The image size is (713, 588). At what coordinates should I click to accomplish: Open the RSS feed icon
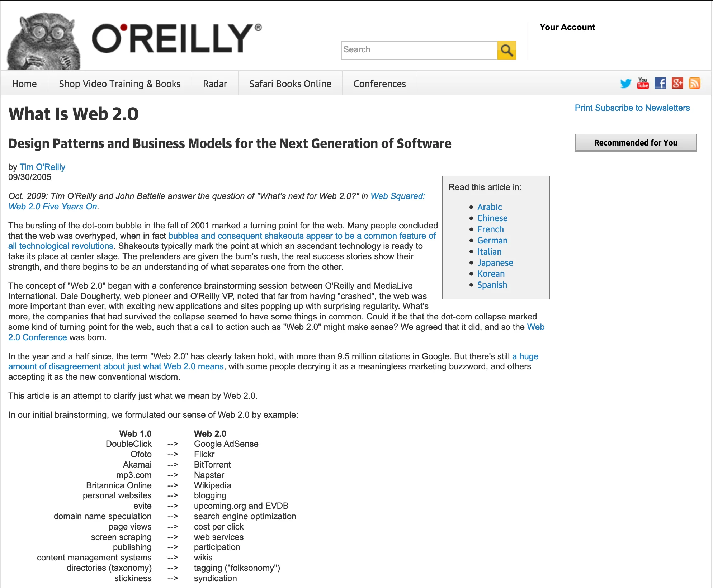694,83
